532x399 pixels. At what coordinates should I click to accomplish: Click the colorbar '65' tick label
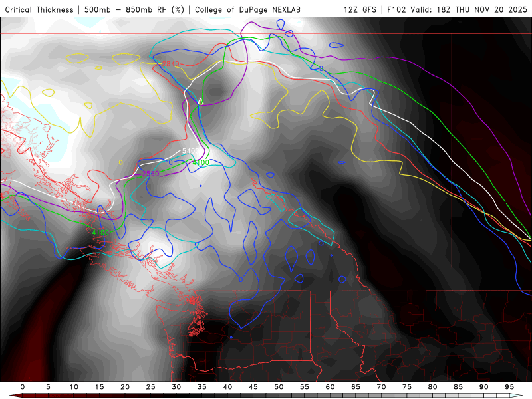(356, 387)
